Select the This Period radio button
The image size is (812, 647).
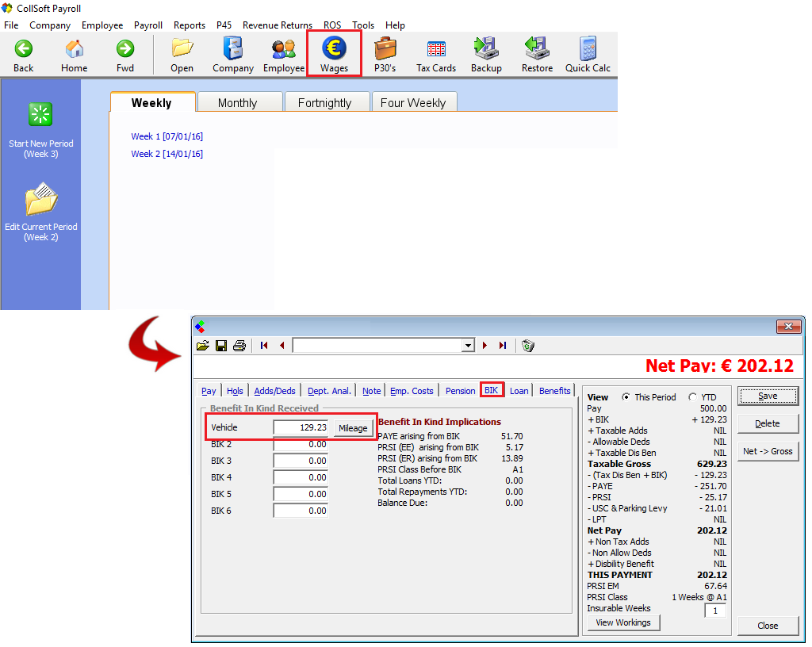pos(626,397)
